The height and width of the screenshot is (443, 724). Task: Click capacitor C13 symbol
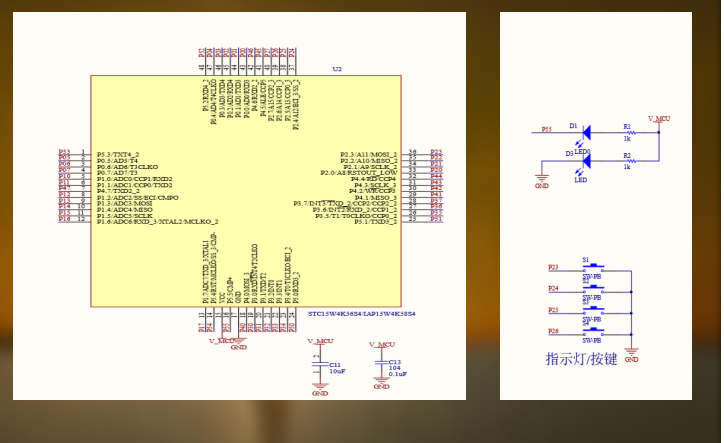pyautogui.click(x=381, y=364)
